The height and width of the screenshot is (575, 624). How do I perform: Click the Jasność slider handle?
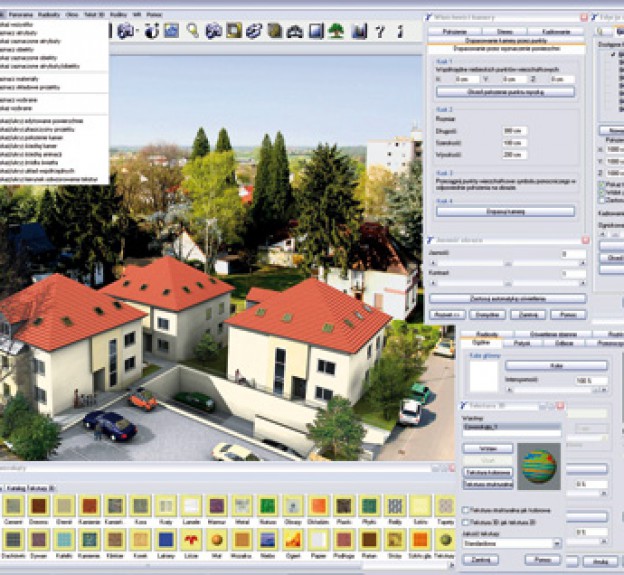coord(508,263)
